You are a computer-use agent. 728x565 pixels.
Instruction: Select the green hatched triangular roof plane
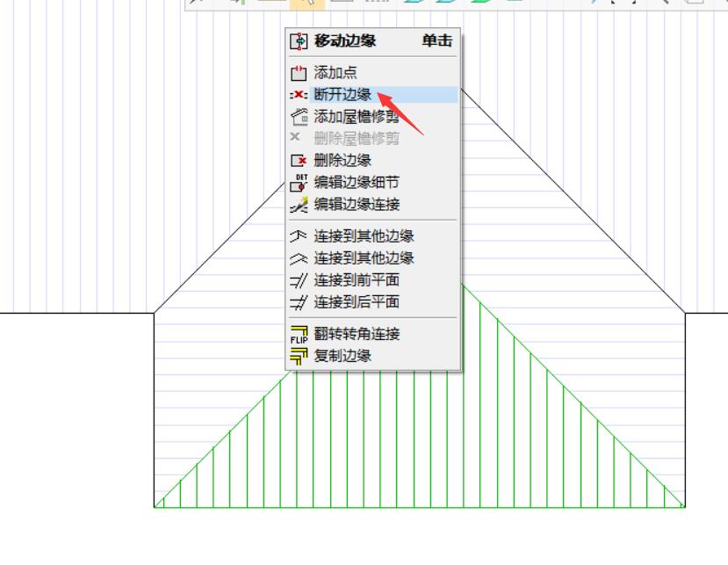[x=419, y=441]
